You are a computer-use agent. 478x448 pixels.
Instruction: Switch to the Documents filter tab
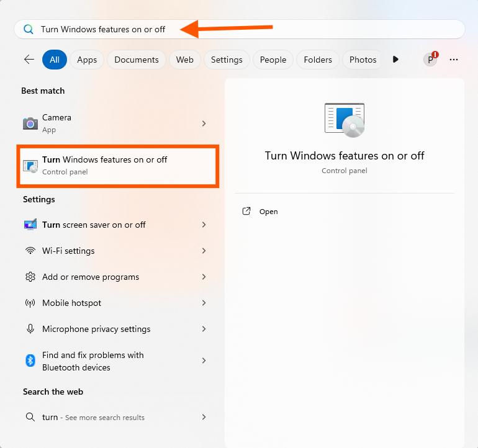pos(137,60)
